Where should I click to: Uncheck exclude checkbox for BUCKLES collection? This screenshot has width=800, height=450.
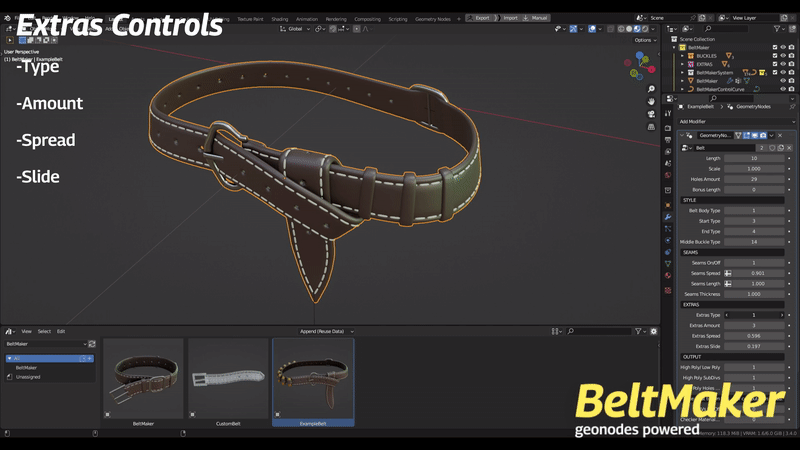(774, 56)
